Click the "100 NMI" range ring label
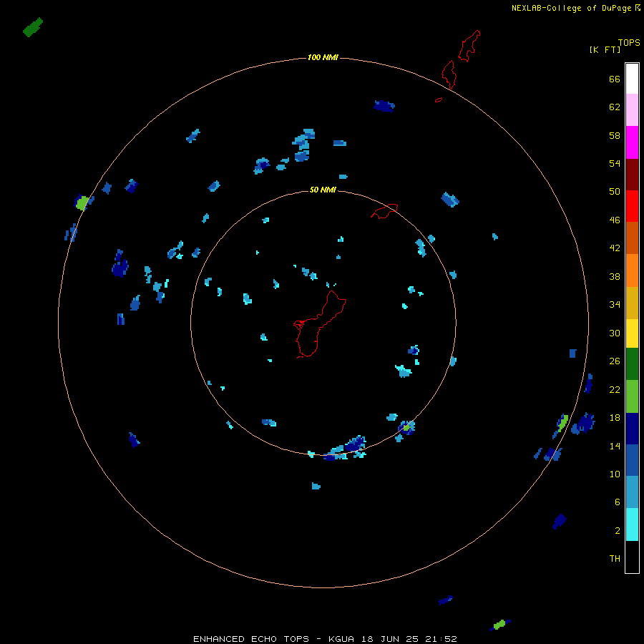The height and width of the screenshot is (644, 644). (x=323, y=57)
